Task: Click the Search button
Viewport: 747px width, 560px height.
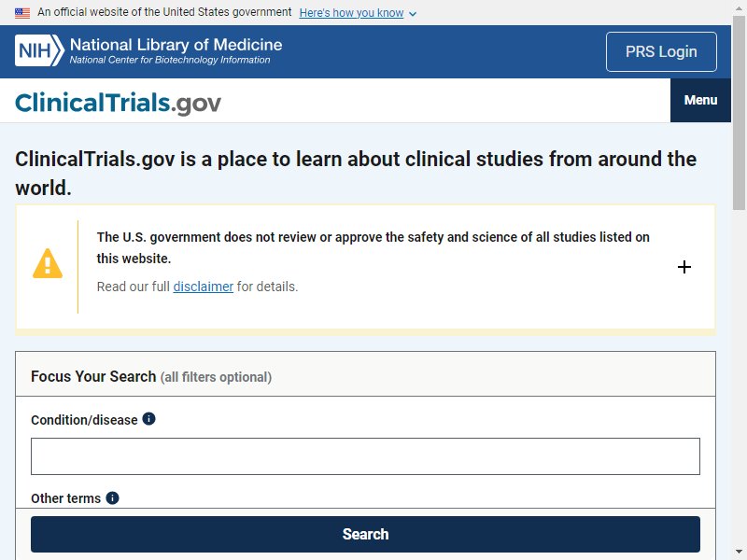Action: [365, 534]
